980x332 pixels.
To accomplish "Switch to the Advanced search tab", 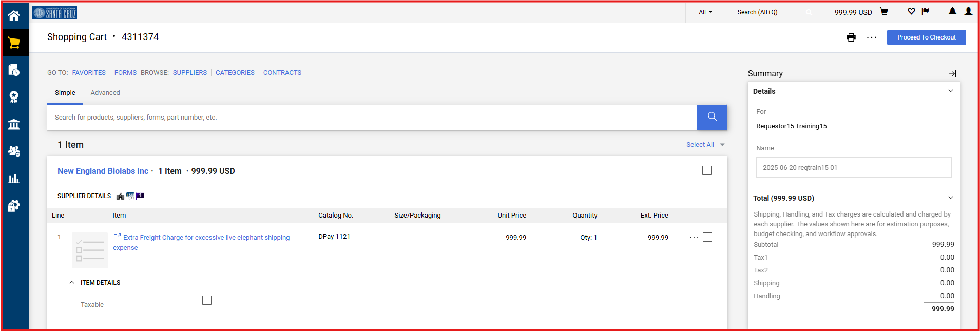I will [x=105, y=93].
